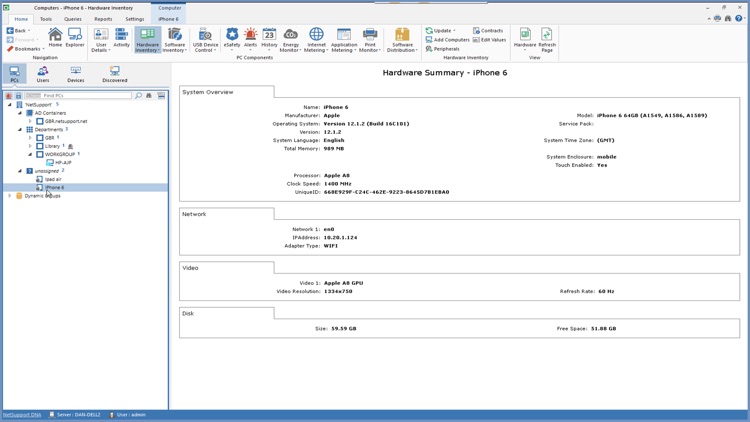Select the iPhone 6 tree item
750x422 pixels.
[x=55, y=188]
